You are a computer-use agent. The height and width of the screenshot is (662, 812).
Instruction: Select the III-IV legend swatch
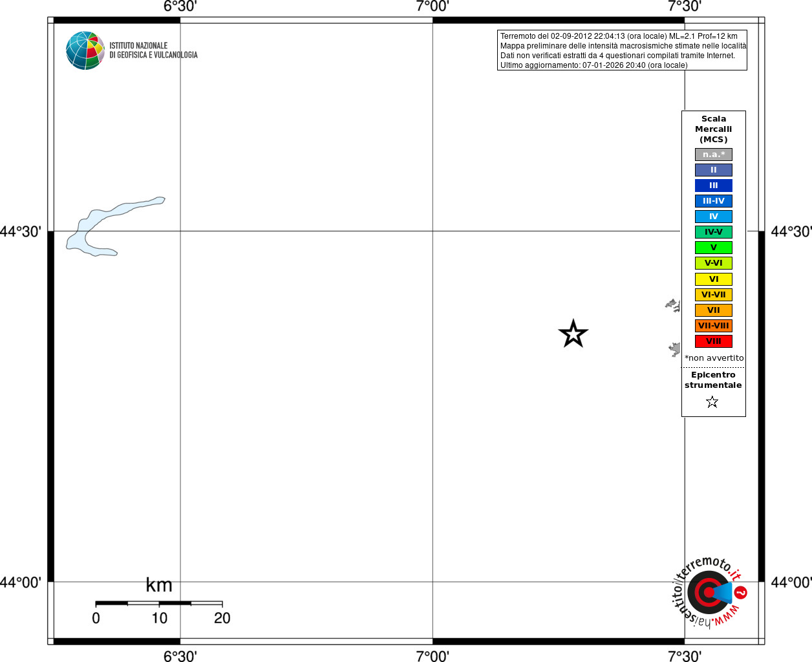714,201
